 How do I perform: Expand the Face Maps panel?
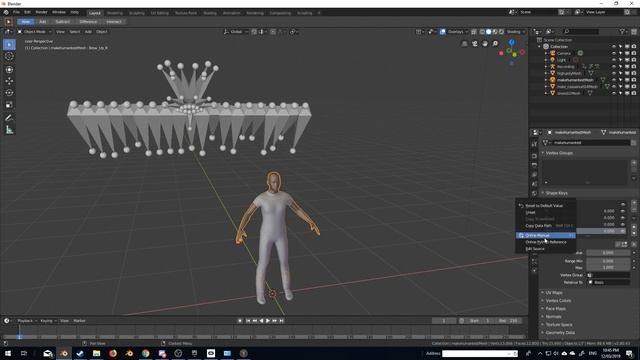point(555,309)
